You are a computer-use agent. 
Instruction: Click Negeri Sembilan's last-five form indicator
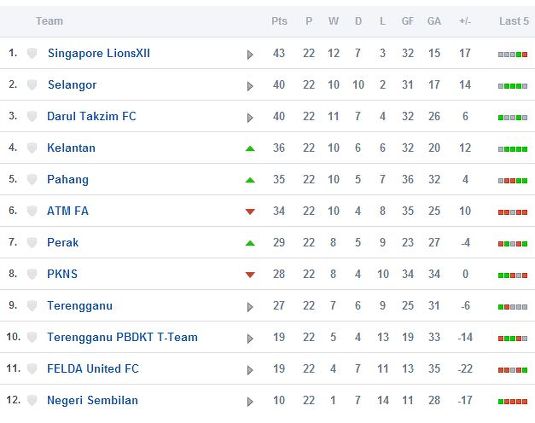point(512,402)
